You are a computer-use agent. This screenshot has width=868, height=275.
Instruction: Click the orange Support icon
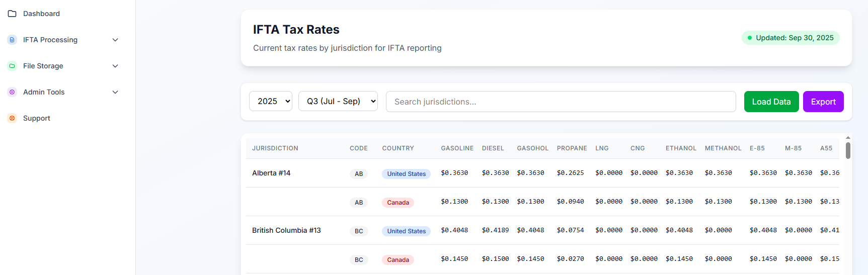[12, 118]
